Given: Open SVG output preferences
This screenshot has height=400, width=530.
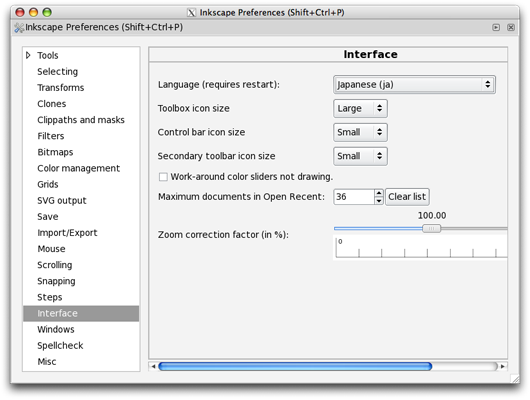Looking at the screenshot, I should pyautogui.click(x=62, y=201).
